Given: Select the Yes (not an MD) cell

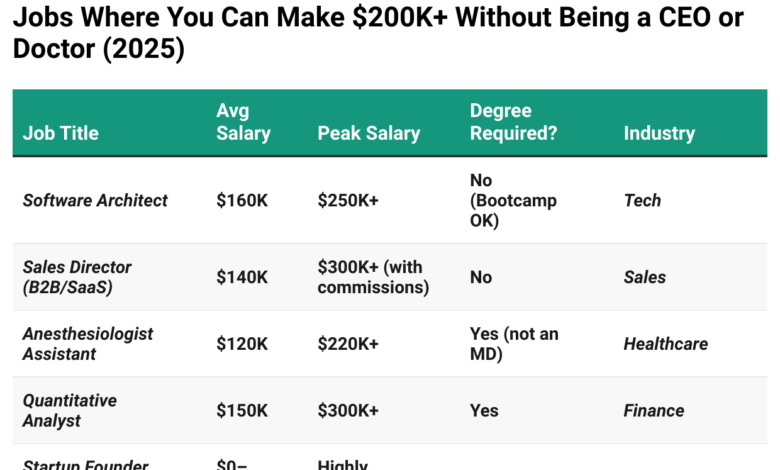Looking at the screenshot, I should (x=515, y=343).
